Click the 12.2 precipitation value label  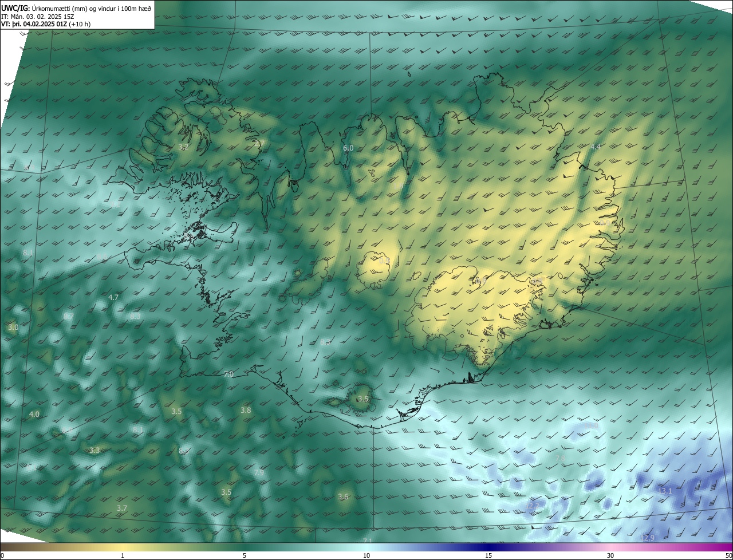coord(531,506)
